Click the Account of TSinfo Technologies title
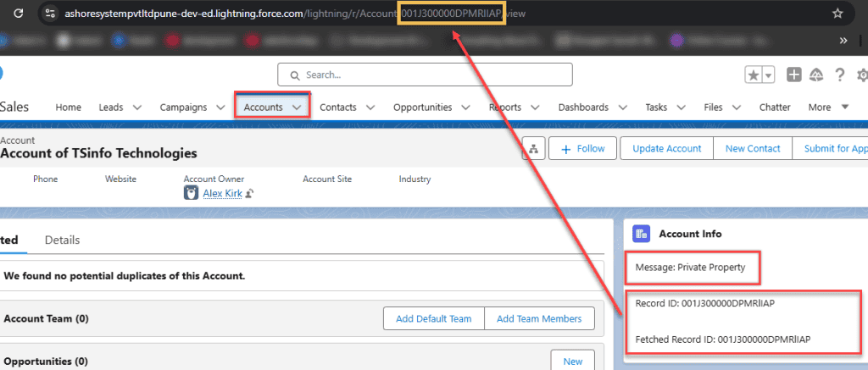868x370 pixels. pyautogui.click(x=98, y=153)
